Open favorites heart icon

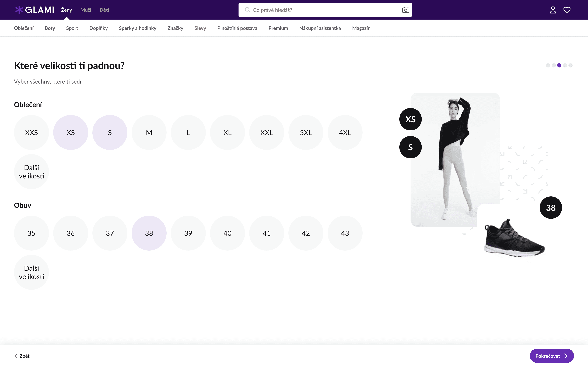[567, 10]
